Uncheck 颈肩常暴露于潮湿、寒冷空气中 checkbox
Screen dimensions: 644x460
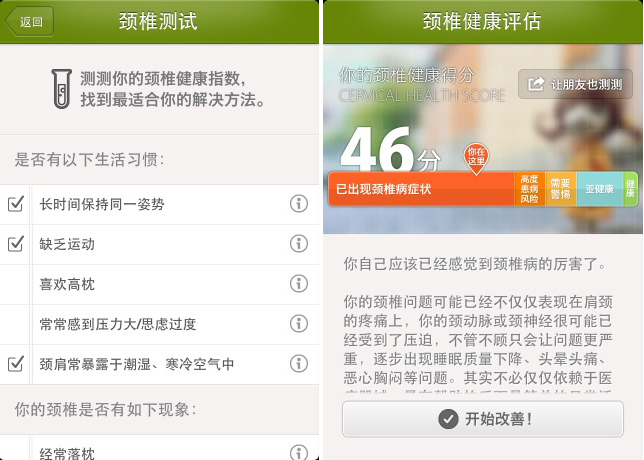pos(16,363)
